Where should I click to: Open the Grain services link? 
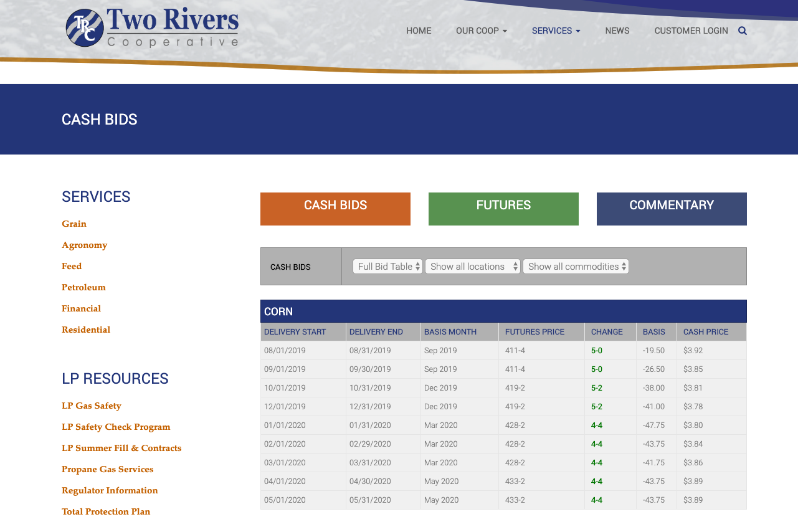pyautogui.click(x=74, y=224)
